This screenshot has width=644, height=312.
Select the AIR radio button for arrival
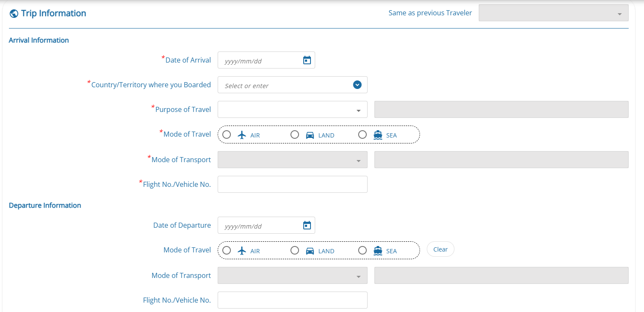tap(227, 135)
